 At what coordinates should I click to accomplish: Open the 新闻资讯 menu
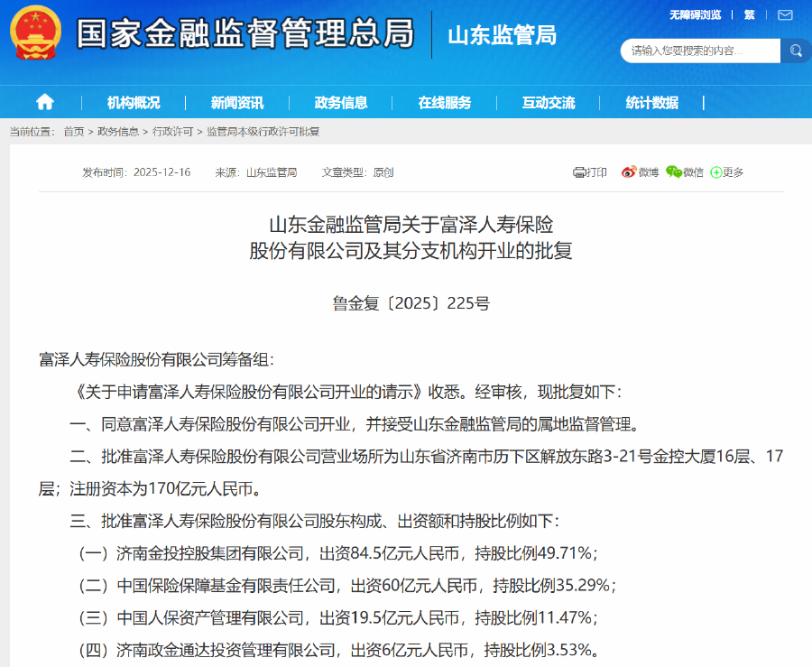(237, 103)
